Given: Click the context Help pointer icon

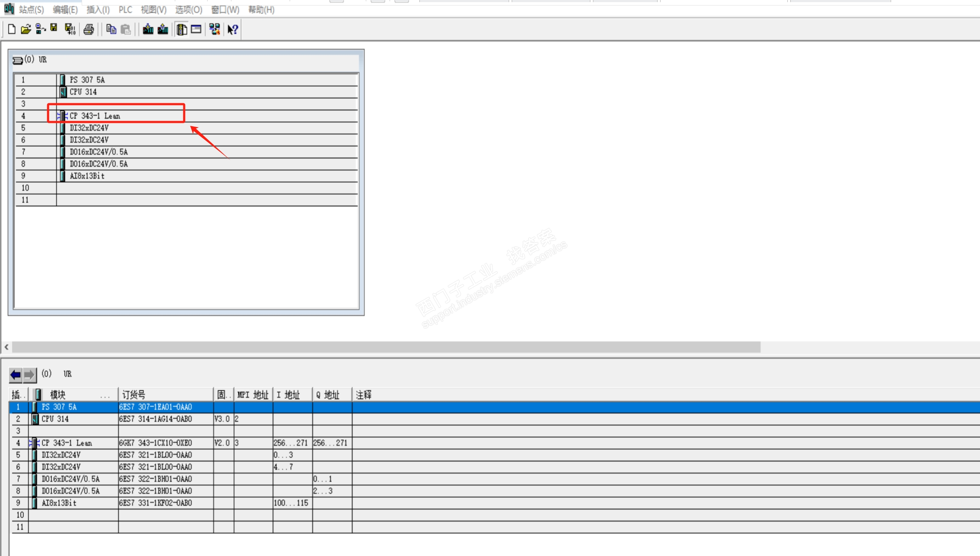Looking at the screenshot, I should (232, 29).
